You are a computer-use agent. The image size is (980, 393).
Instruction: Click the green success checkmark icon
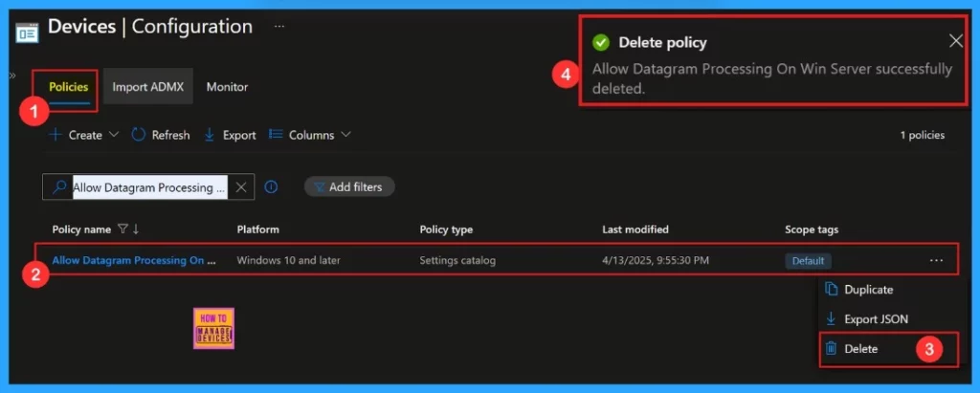click(601, 42)
